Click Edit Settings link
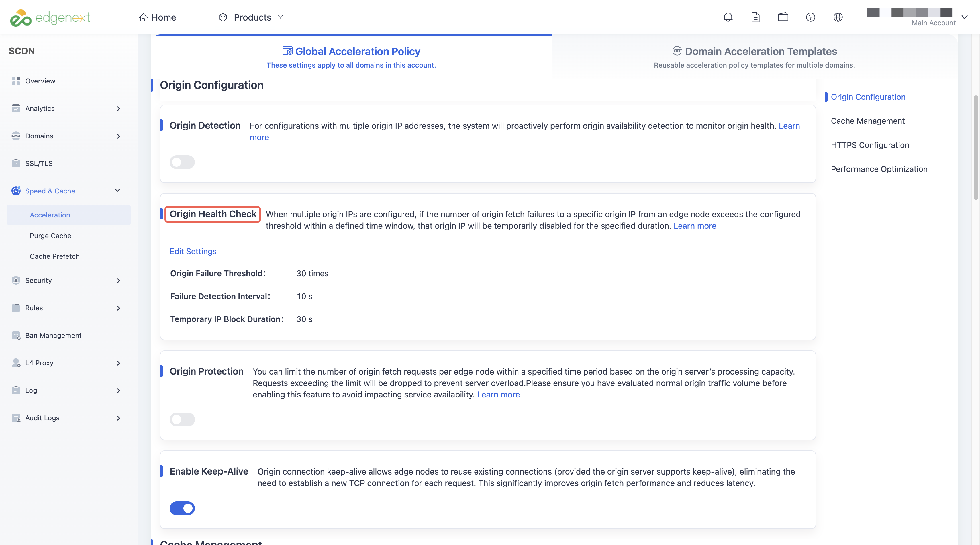This screenshot has width=980, height=545. click(193, 251)
